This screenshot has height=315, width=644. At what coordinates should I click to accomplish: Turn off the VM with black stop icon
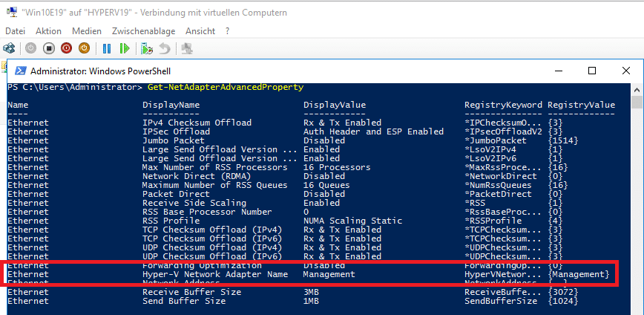click(48, 48)
